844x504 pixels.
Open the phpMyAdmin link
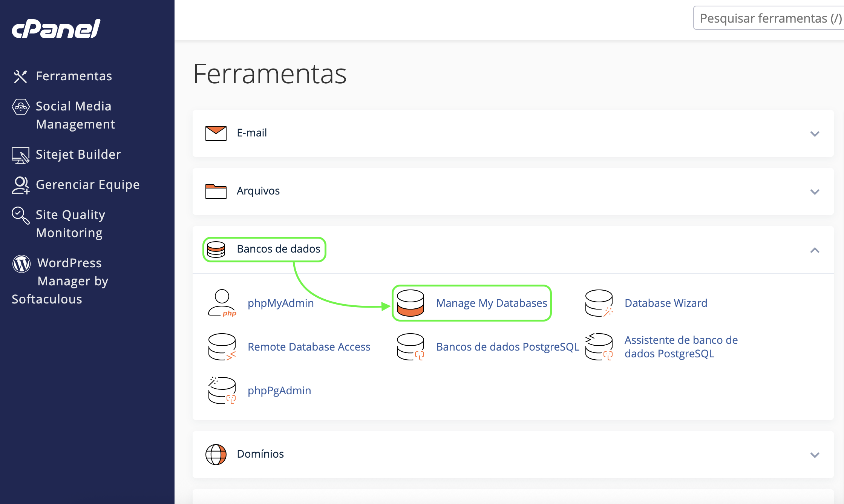pos(280,303)
